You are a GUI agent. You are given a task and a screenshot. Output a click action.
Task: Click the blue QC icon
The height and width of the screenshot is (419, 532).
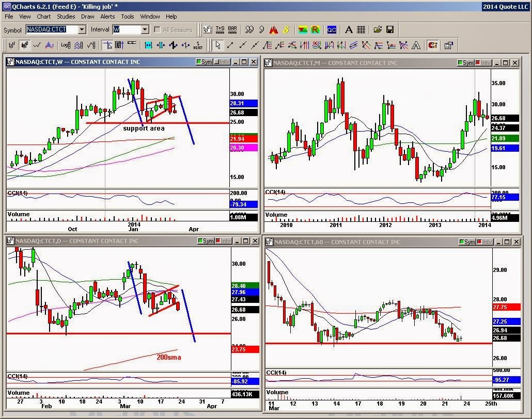332,30
